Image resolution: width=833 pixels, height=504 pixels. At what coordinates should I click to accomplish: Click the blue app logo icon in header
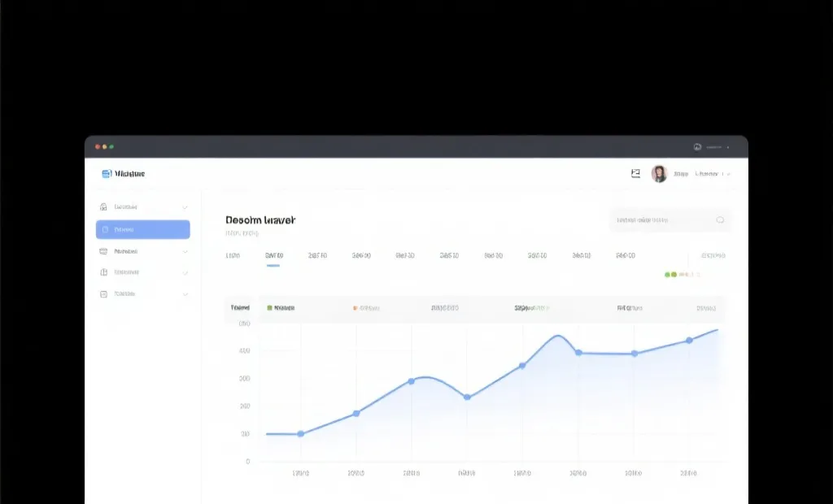pyautogui.click(x=106, y=174)
